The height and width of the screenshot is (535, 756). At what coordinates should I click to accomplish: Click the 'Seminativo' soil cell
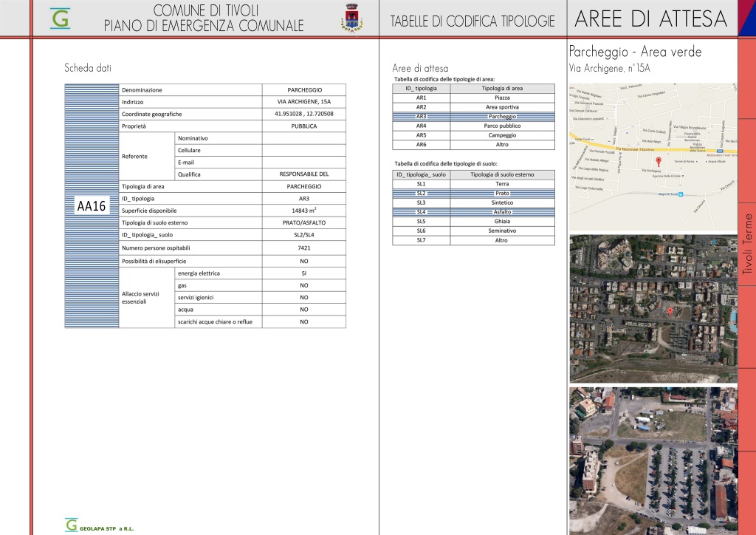pos(502,231)
